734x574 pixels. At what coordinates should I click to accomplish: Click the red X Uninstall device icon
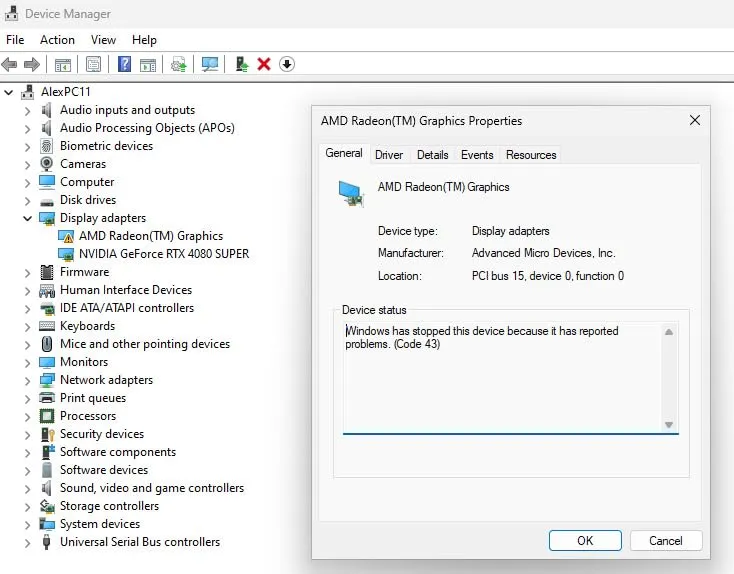coord(264,64)
